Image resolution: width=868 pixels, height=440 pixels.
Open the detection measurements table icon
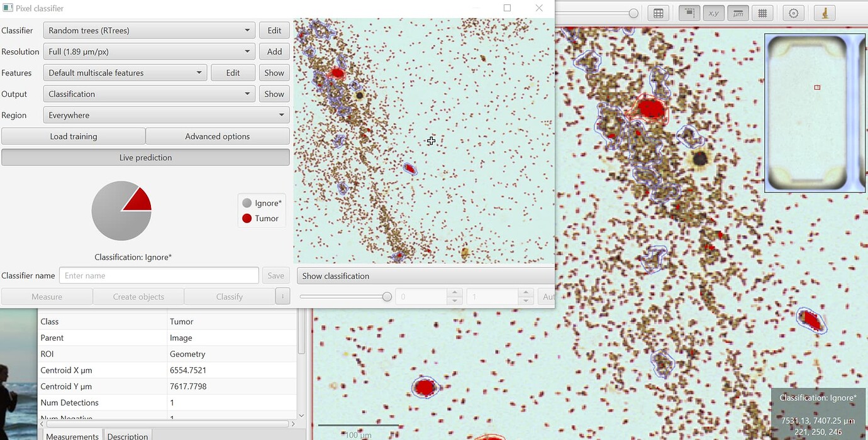click(x=658, y=13)
